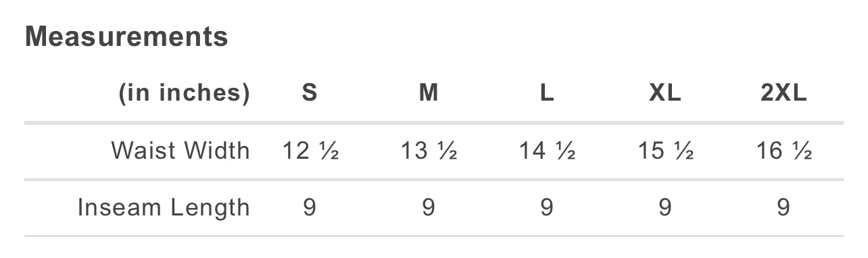Select the XL size column header
Viewport: 868px width, 258px height.
pyautogui.click(x=665, y=93)
